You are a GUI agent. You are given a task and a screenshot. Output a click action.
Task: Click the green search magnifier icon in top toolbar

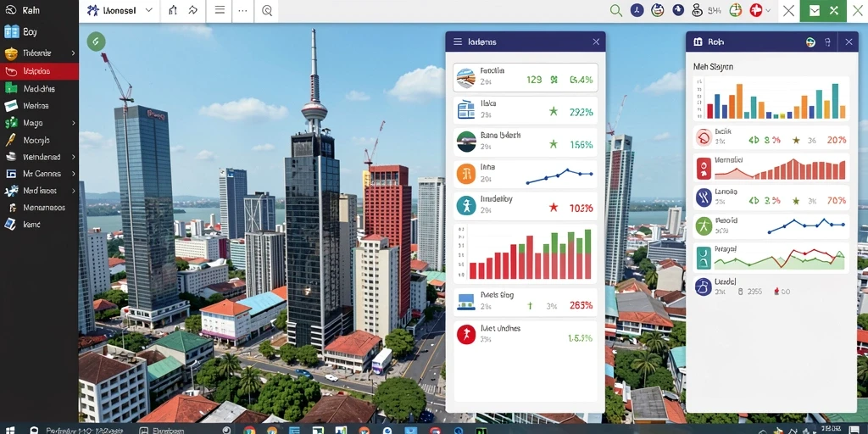pos(615,10)
